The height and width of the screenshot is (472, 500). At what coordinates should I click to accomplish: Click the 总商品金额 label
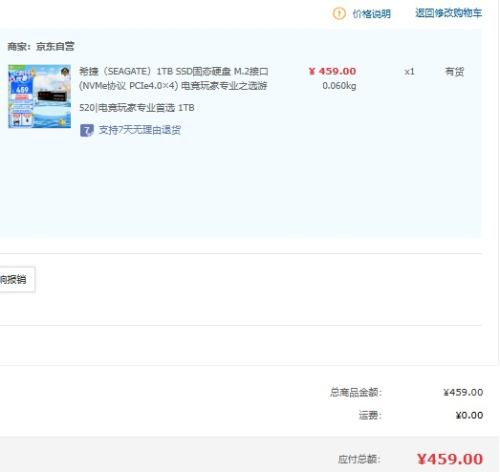tap(356, 392)
